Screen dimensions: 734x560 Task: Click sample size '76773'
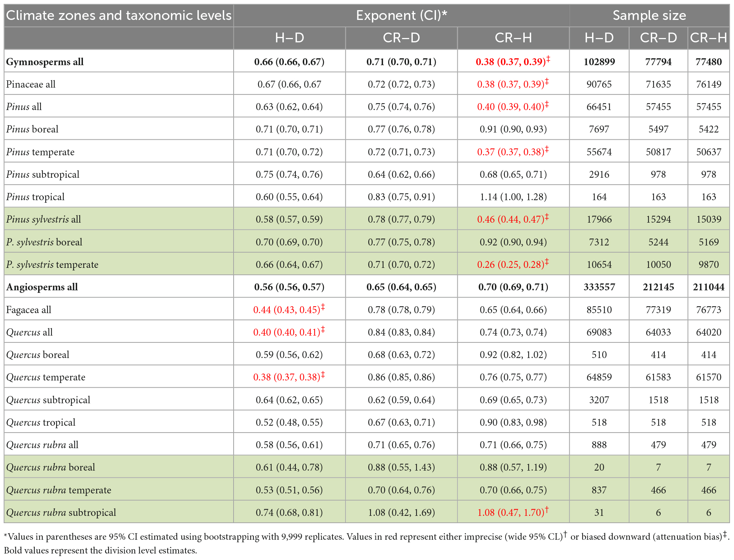click(x=709, y=310)
